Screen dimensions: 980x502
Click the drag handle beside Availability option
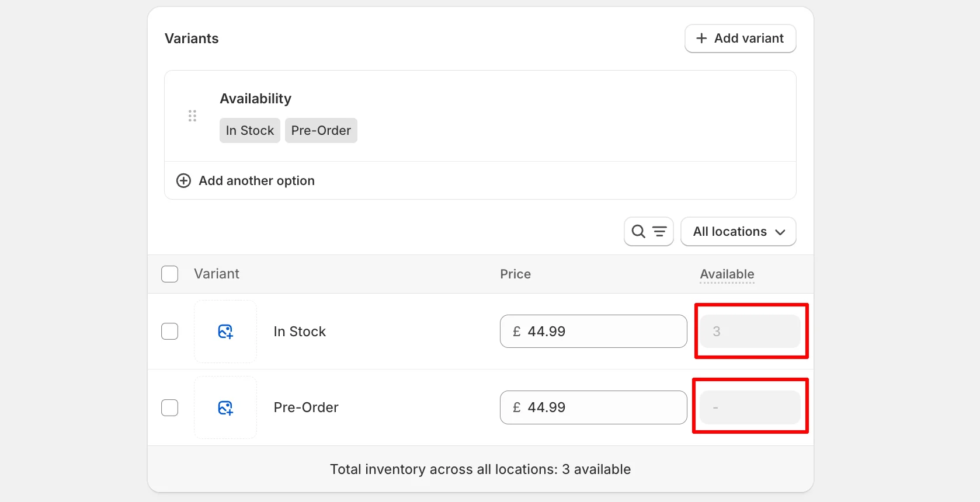(x=192, y=116)
